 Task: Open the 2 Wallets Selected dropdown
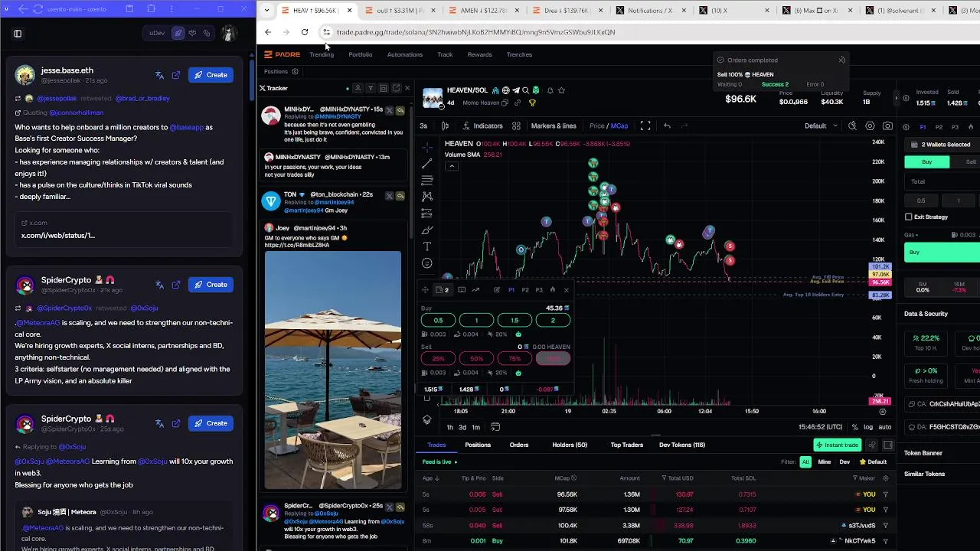[941, 145]
